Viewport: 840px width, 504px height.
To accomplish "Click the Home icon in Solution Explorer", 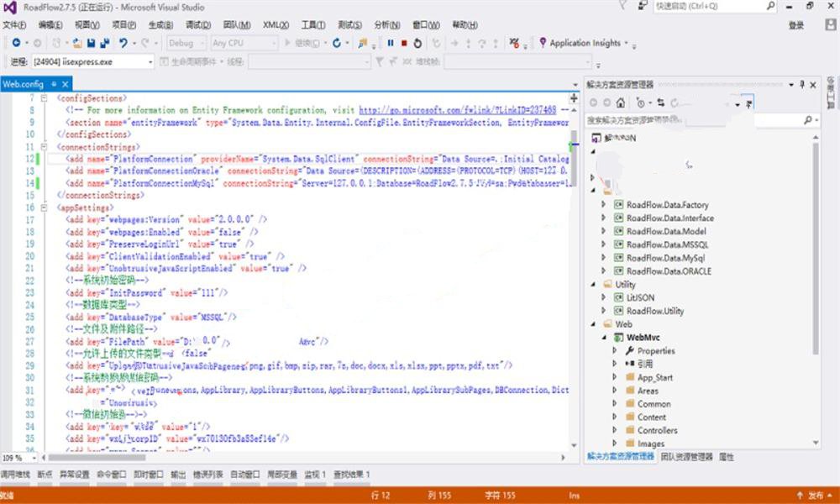I will (x=621, y=102).
